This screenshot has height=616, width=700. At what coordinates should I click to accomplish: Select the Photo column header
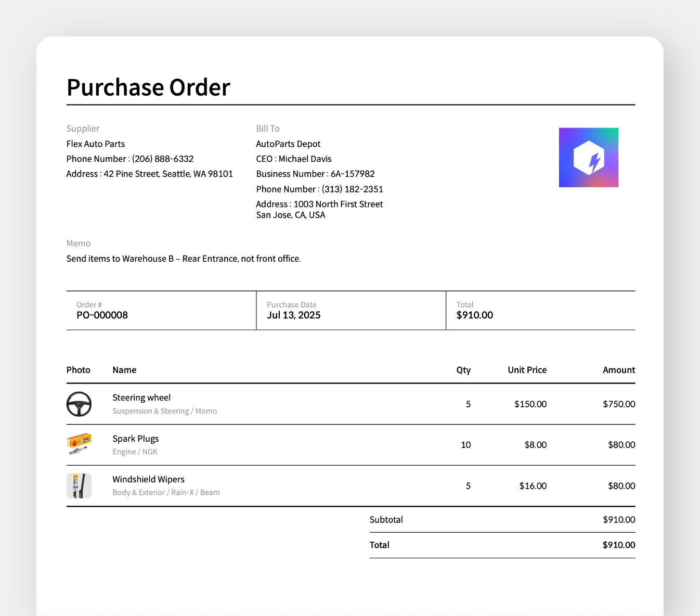(79, 369)
